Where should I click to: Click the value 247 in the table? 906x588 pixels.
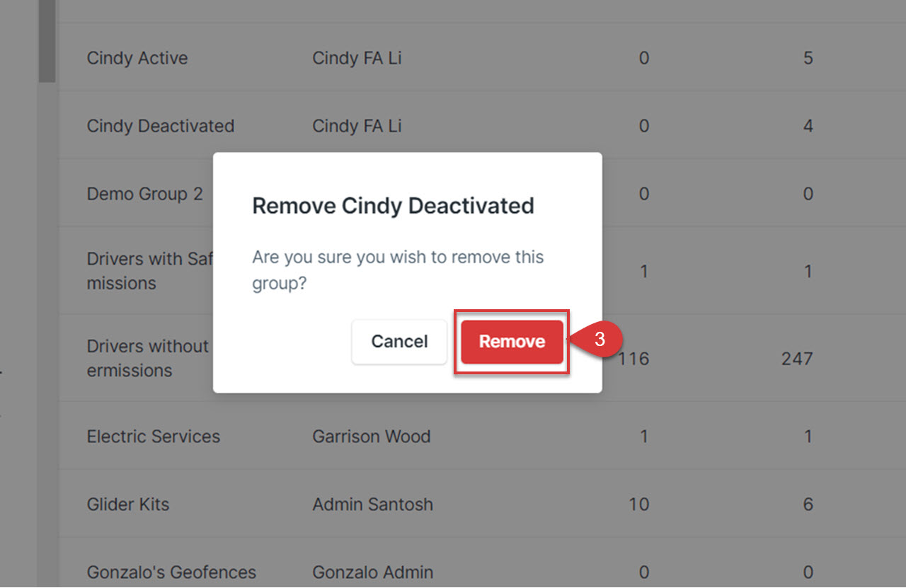(x=797, y=359)
